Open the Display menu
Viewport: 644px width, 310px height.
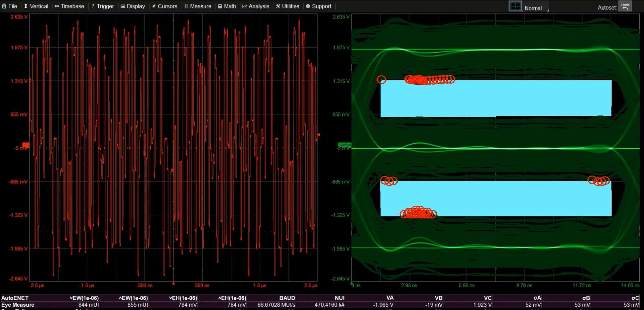133,6
